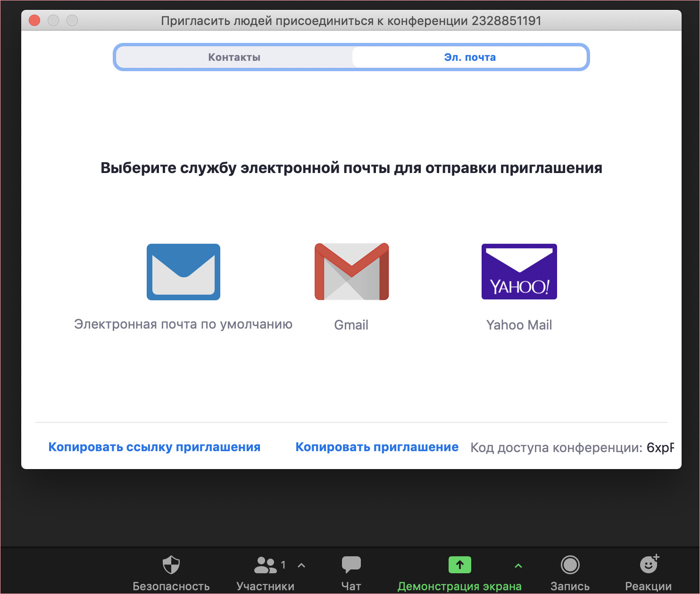Click the Реакции toolbar label
This screenshot has width=700, height=594.
648,586
